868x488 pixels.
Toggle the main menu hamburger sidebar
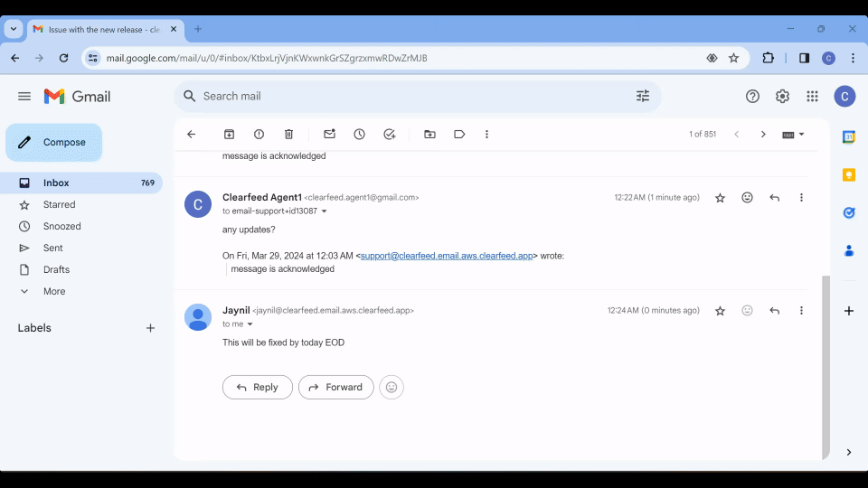click(x=24, y=96)
